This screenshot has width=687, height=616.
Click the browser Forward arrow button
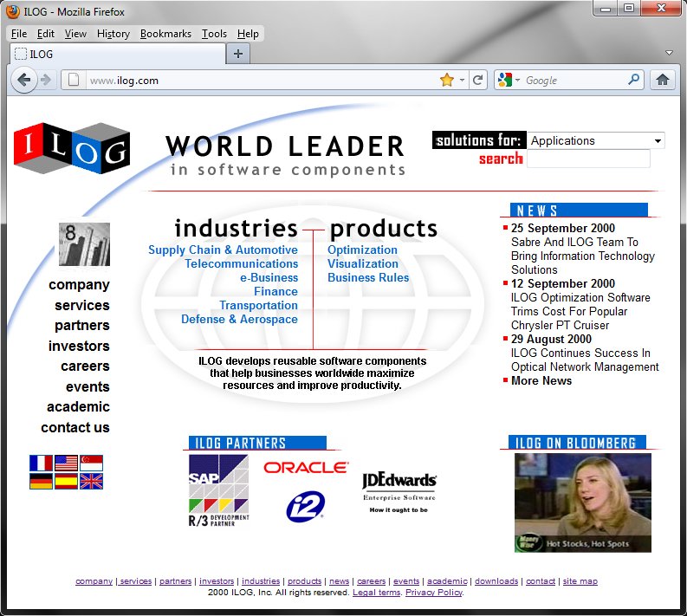[46, 80]
